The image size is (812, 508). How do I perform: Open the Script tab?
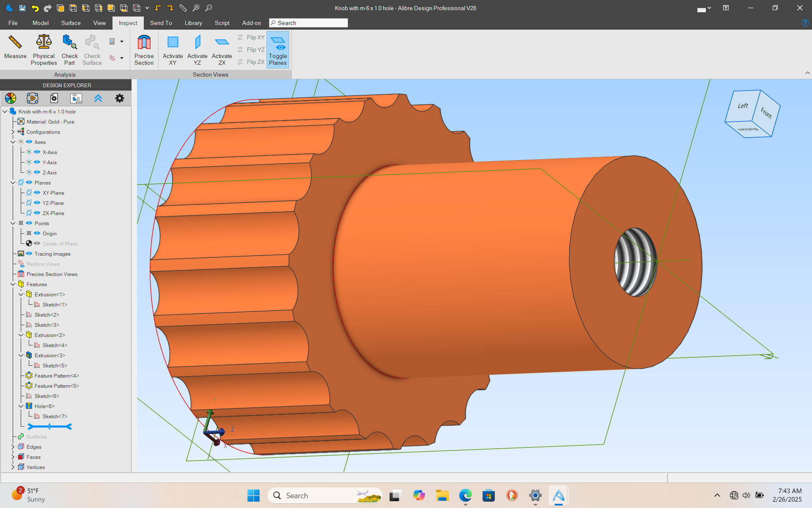[222, 23]
